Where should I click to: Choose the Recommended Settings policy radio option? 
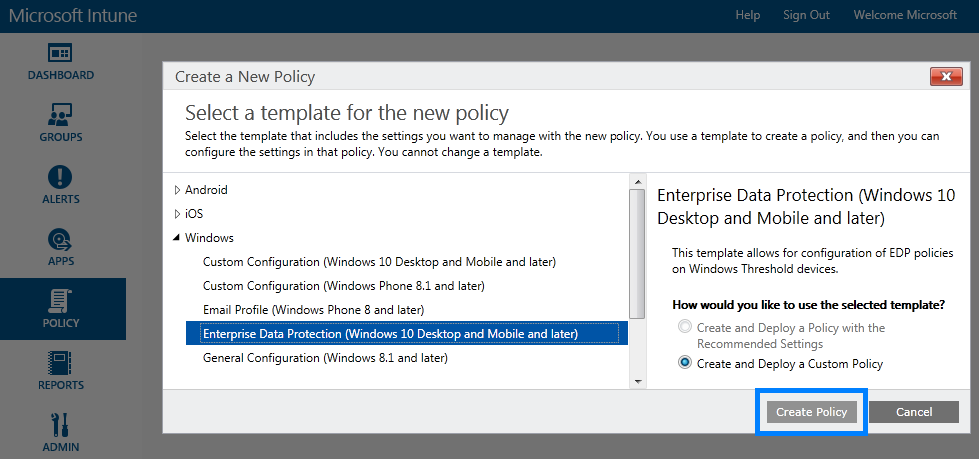tap(685, 327)
